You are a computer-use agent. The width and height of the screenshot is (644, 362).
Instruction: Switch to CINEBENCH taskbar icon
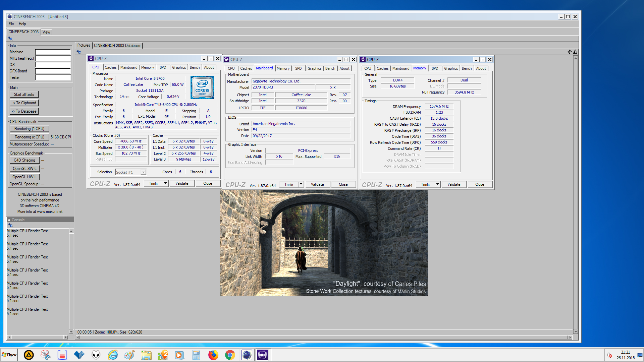click(x=247, y=355)
